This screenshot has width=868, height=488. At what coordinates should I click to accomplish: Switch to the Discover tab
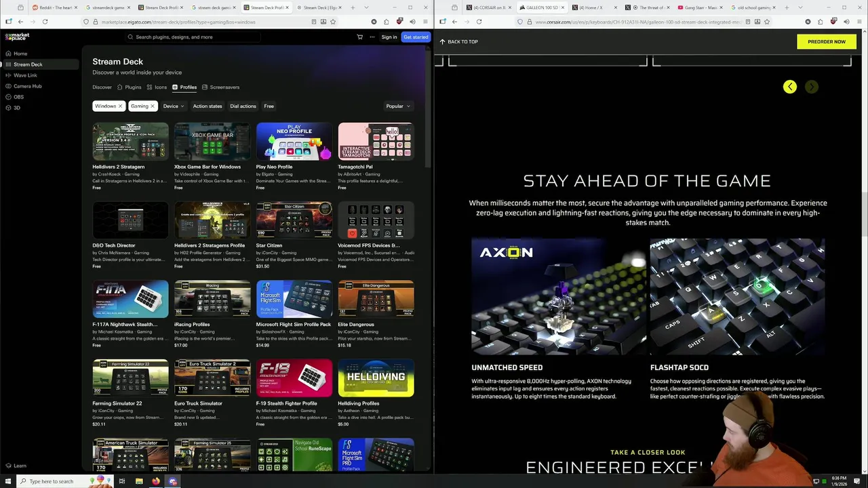coord(102,87)
